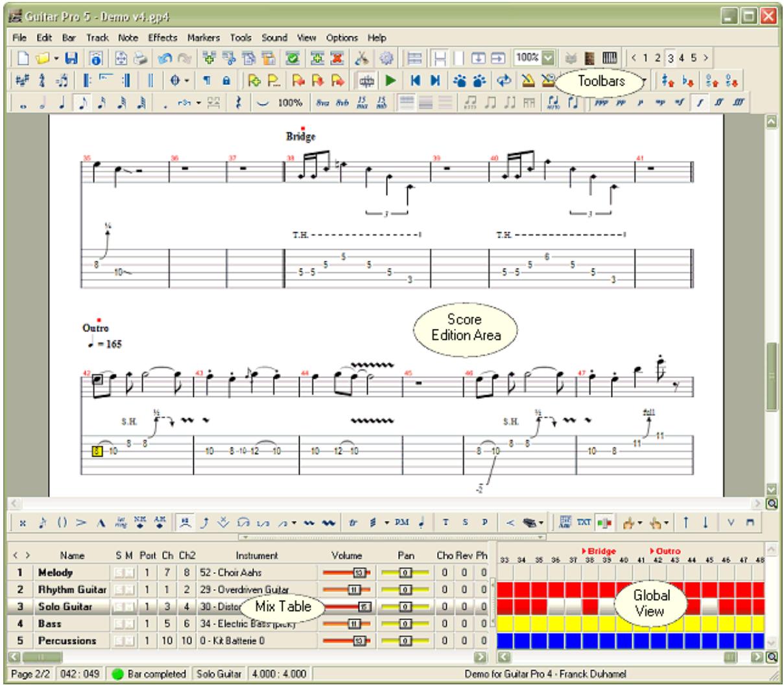
Task: Open the File menu
Action: point(19,38)
